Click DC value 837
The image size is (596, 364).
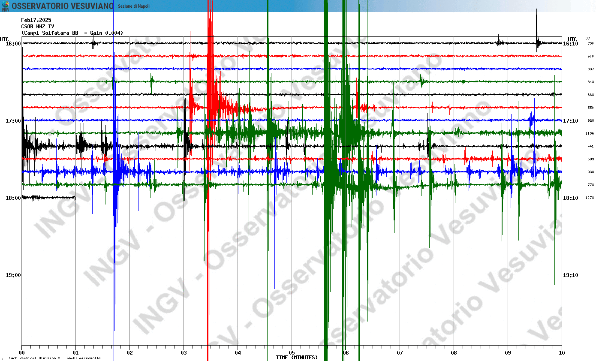590,69
